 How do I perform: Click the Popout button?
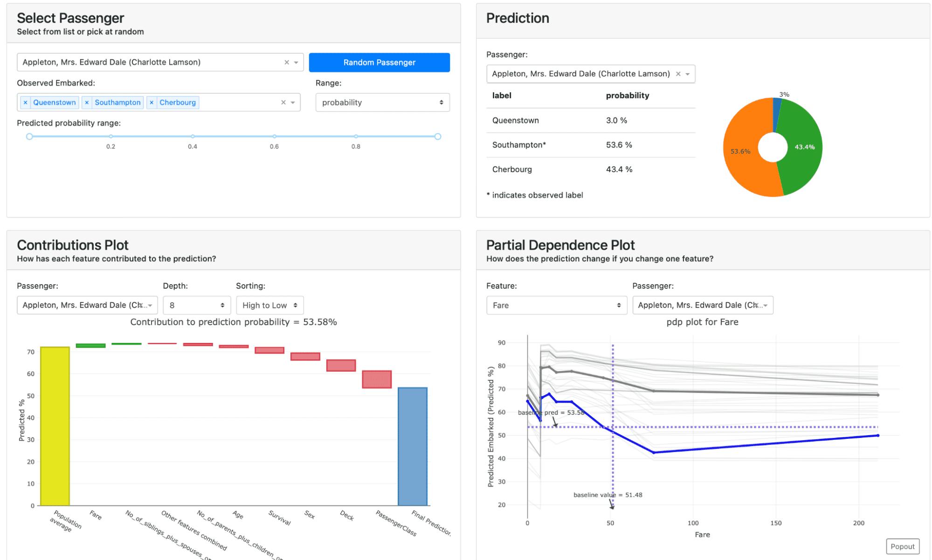902,546
